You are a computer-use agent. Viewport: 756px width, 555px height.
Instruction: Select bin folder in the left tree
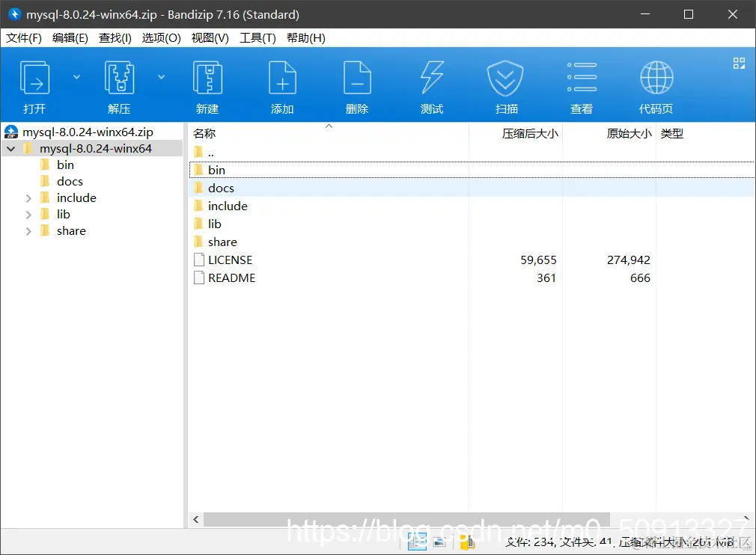[65, 165]
